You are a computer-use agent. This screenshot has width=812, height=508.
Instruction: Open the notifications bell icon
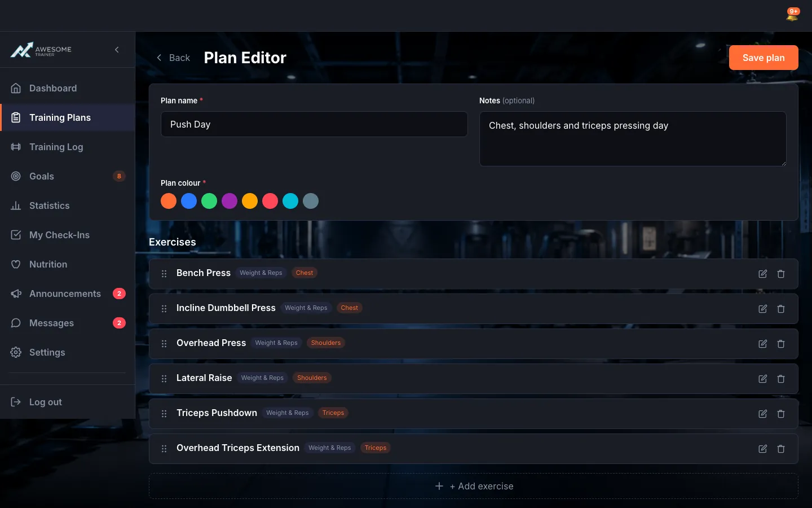[x=792, y=15]
